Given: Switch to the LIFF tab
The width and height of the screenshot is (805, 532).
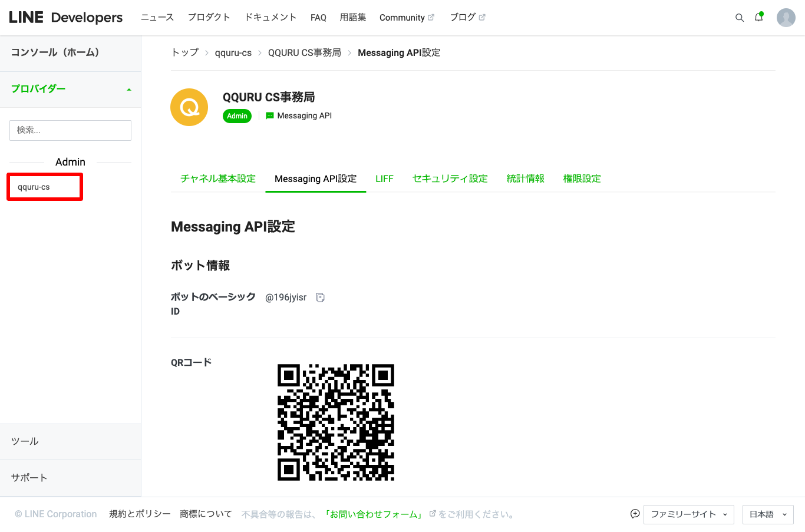Looking at the screenshot, I should (384, 179).
